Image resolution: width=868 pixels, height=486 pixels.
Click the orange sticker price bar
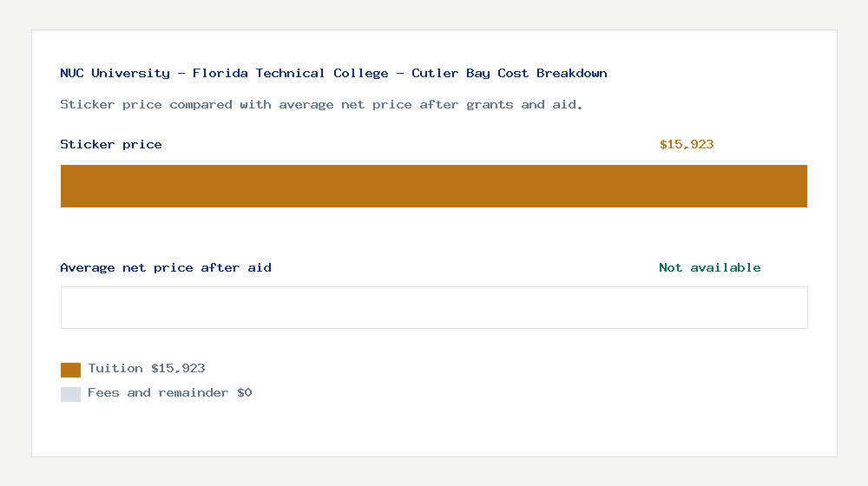tap(434, 186)
